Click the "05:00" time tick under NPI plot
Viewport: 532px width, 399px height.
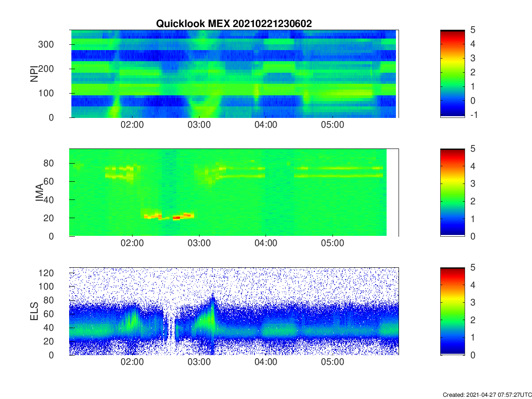[333, 125]
